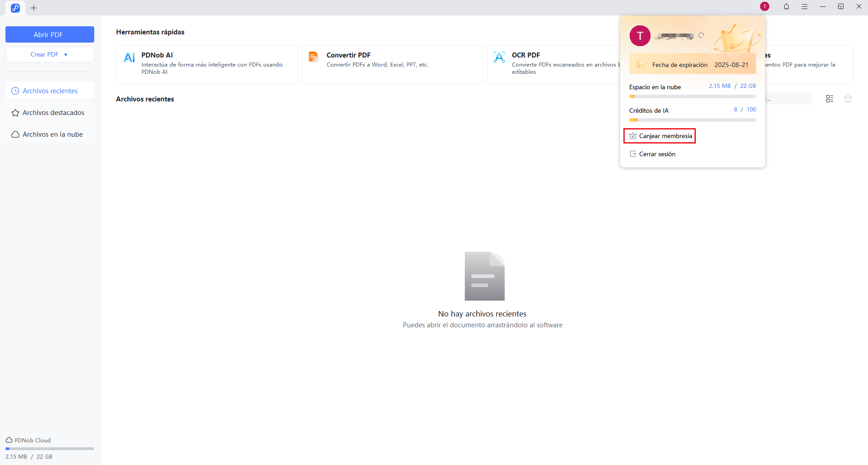
Task: Click the Espacio en la nube progress bar
Action: 692,96
